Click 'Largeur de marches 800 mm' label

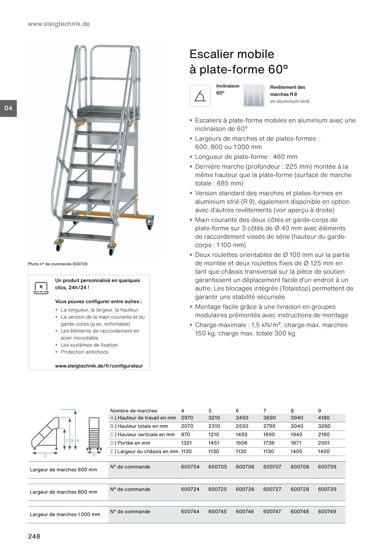64,492
